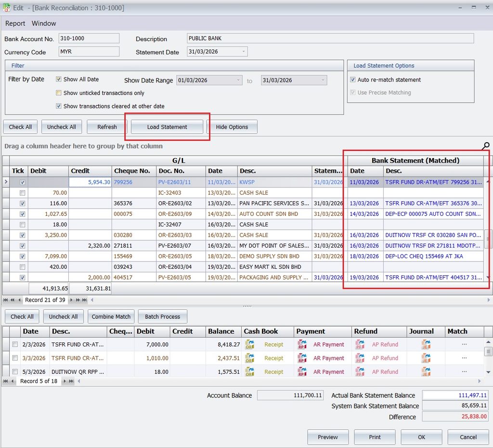Open the Window menu
Image resolution: width=493 pixels, height=448 pixels.
pos(44,23)
